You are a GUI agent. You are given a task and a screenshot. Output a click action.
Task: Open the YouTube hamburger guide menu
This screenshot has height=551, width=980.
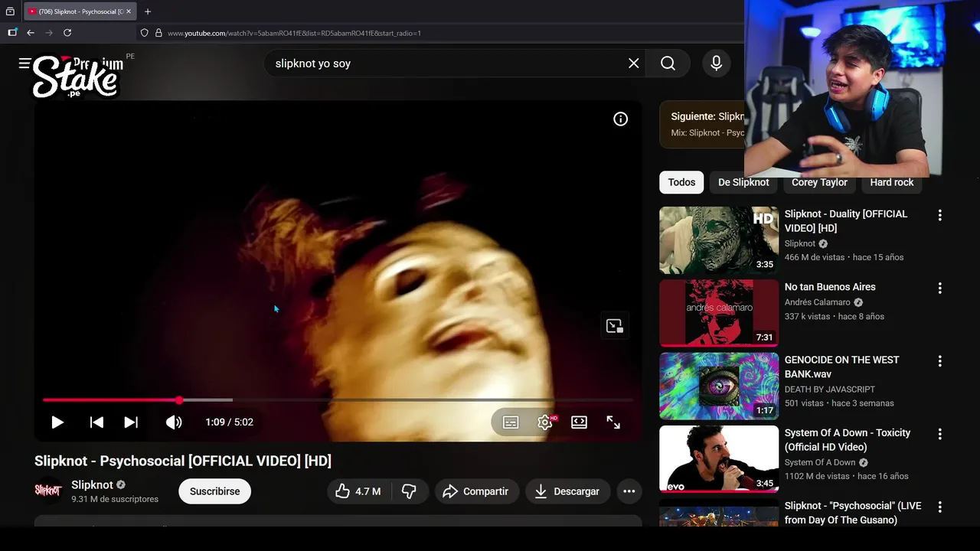pos(24,64)
